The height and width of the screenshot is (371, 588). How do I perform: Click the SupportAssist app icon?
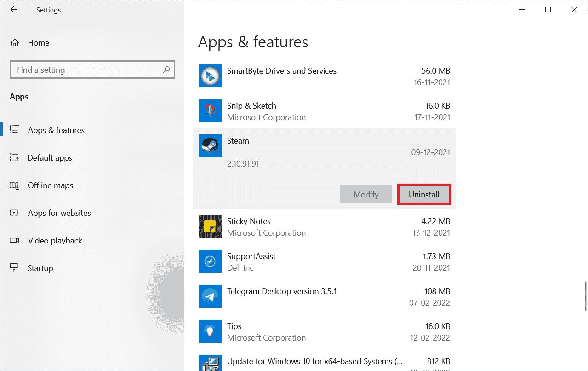tap(210, 261)
